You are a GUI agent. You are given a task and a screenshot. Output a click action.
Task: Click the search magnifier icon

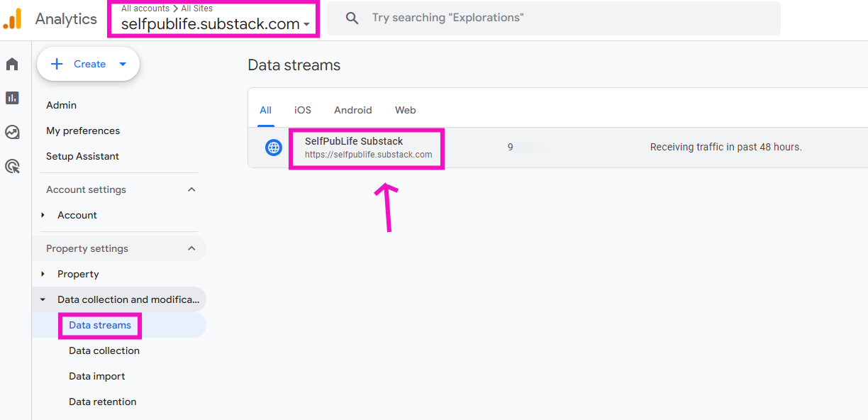click(352, 18)
